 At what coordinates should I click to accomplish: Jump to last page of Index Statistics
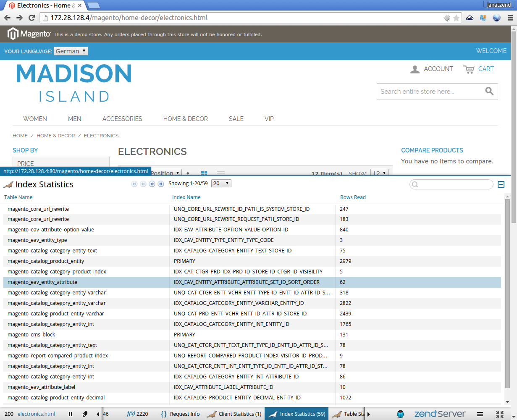pyautogui.click(x=161, y=184)
